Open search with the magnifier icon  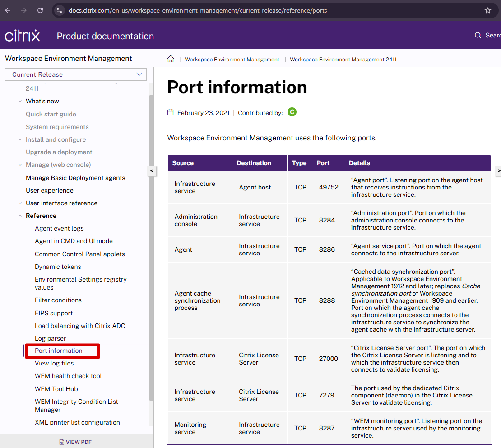(x=478, y=36)
